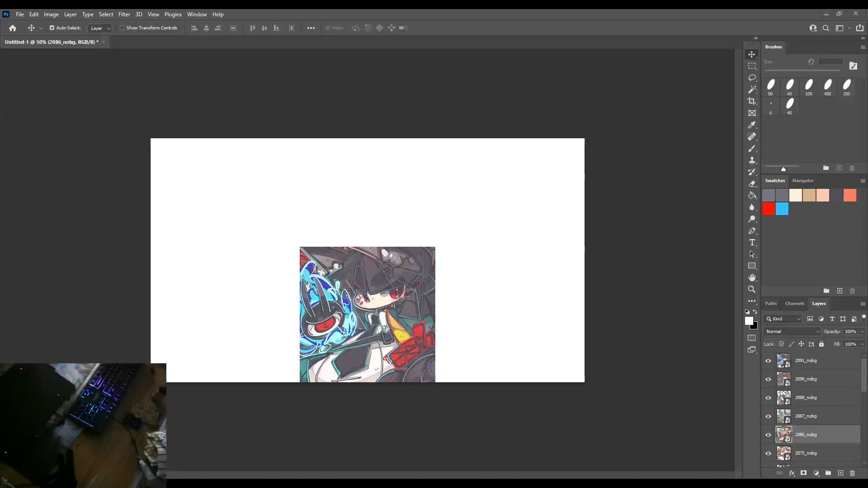Create a new layer

tap(840, 473)
